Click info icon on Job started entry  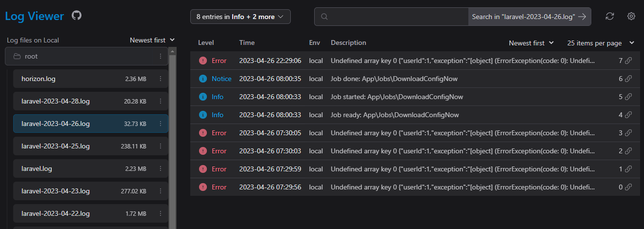203,97
